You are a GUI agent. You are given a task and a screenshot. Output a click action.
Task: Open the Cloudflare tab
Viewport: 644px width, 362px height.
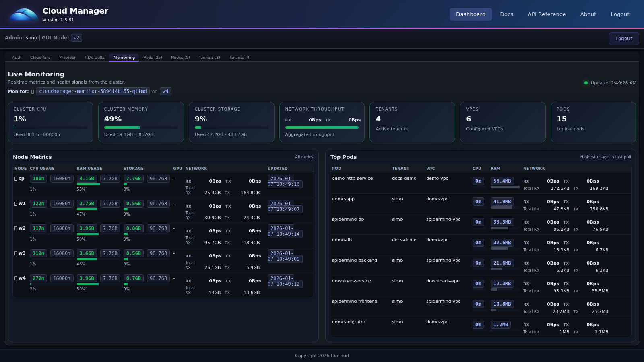coord(40,57)
